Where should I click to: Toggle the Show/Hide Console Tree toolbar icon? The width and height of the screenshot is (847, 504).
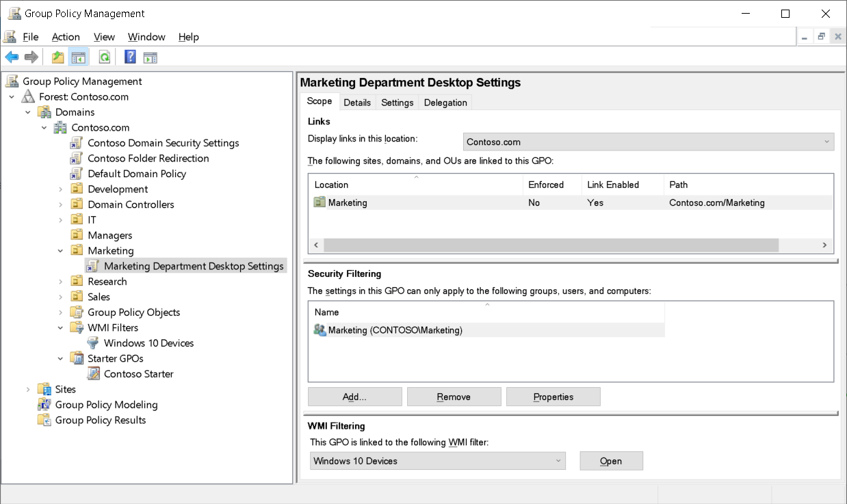[x=79, y=57]
